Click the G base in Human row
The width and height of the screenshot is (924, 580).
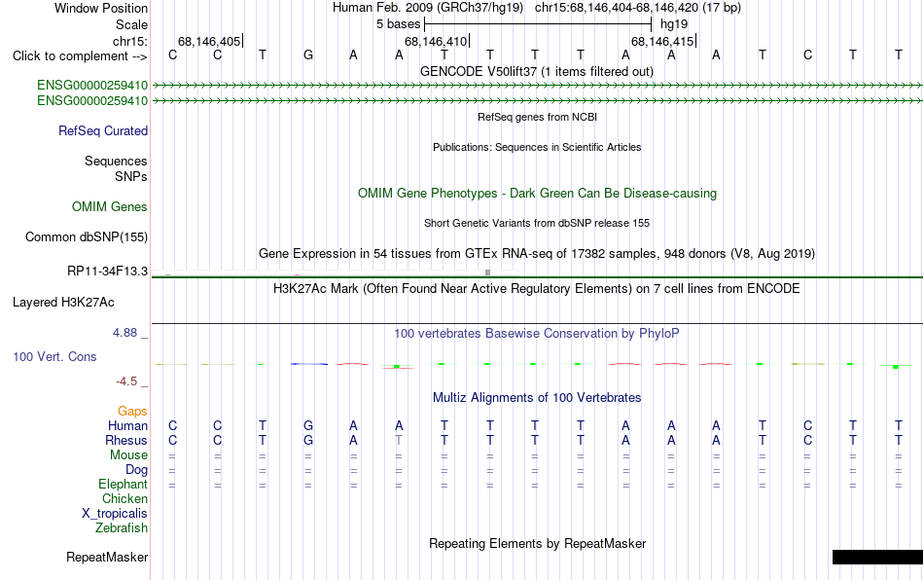click(308, 425)
